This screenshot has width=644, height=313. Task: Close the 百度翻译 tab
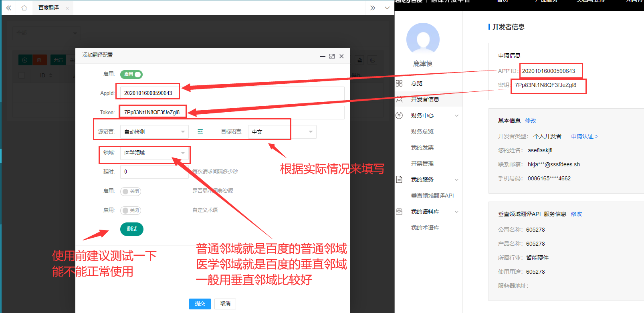(67, 8)
